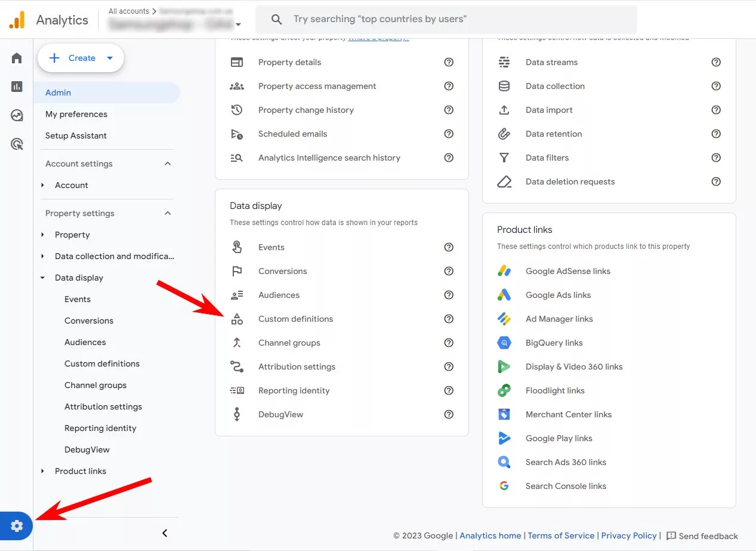
Task: Click the DebugView icon in card
Action: pyautogui.click(x=237, y=414)
